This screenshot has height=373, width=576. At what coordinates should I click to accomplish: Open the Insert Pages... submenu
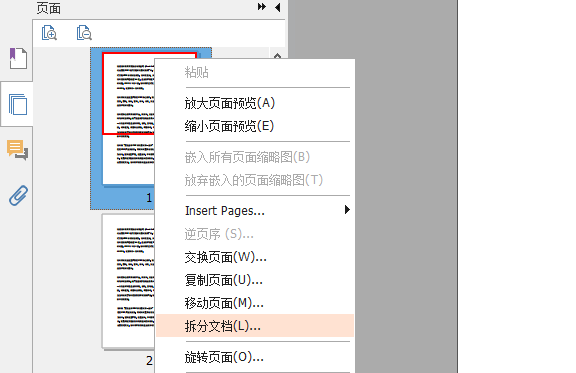255,211
